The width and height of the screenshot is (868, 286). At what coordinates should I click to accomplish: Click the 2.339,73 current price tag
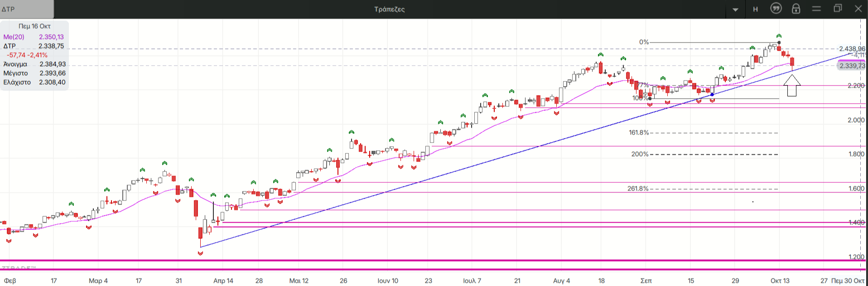click(x=851, y=66)
